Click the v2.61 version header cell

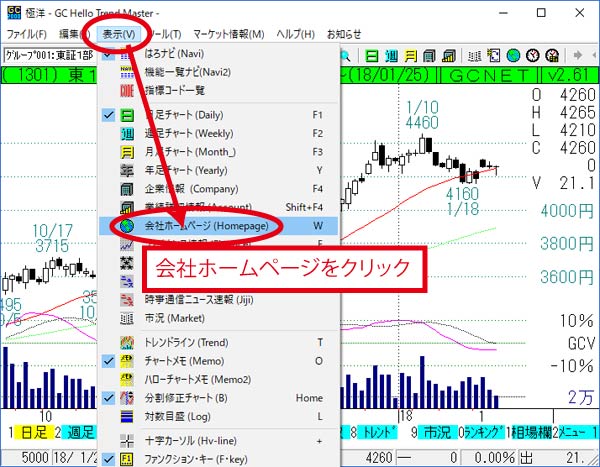tap(570, 75)
